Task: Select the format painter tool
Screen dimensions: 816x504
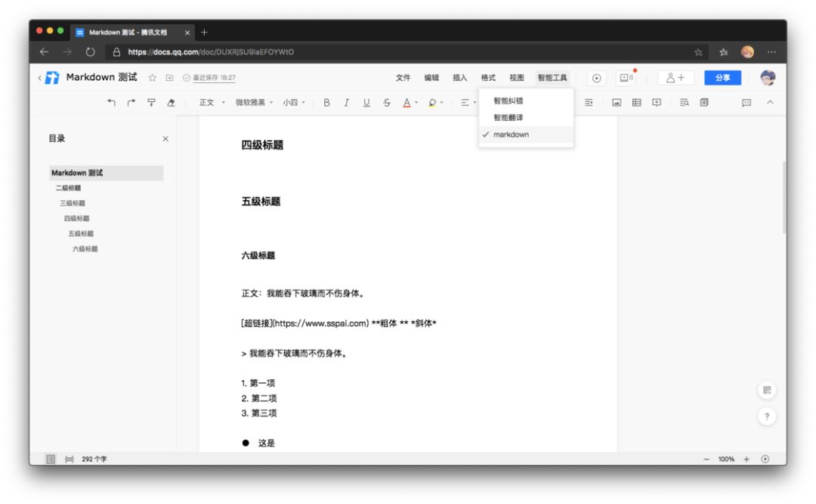Action: point(151,103)
